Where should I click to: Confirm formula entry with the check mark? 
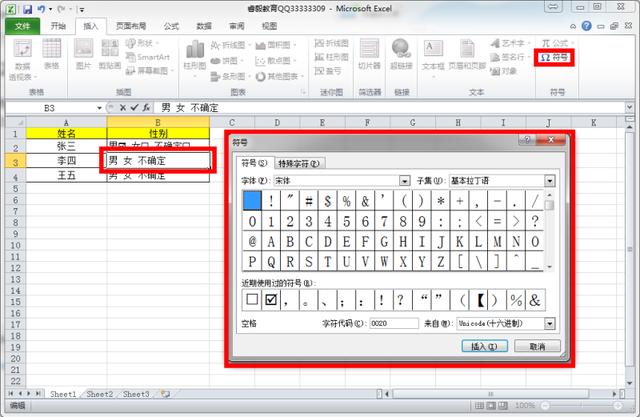pyautogui.click(x=134, y=108)
